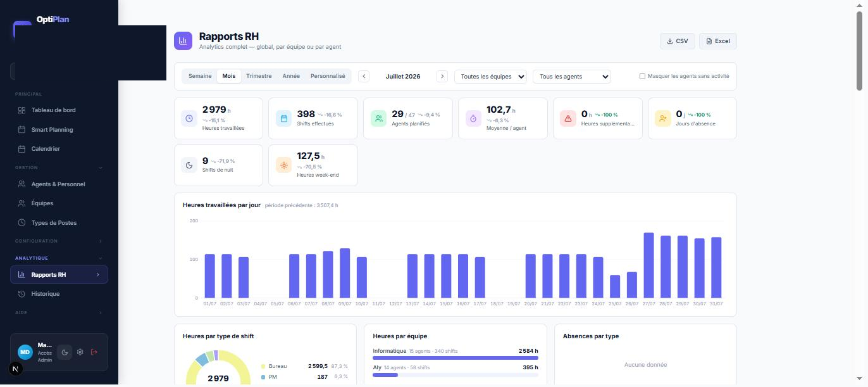The image size is (868, 387).
Task: Check Masquer les agents sans activité
Action: click(642, 76)
